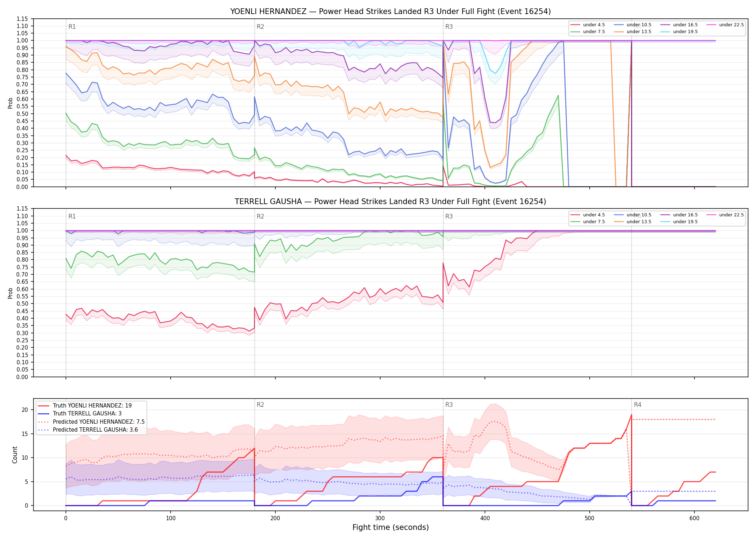Select 'under 19.5' in the top chart legend
Viewport: 756px width, 540px height.
pyautogui.click(x=679, y=32)
